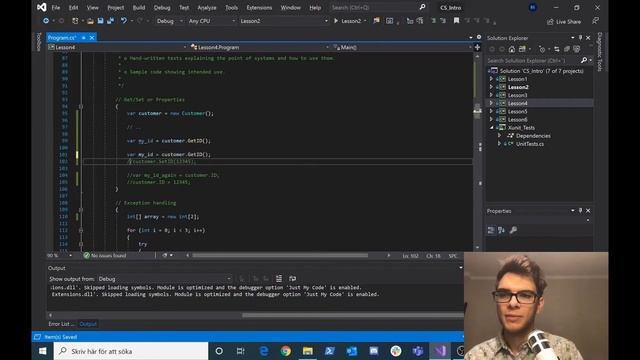Viewport: 640px width, 360px height.
Task: Open the Lesson2 startup project dropdown
Action: click(x=284, y=21)
